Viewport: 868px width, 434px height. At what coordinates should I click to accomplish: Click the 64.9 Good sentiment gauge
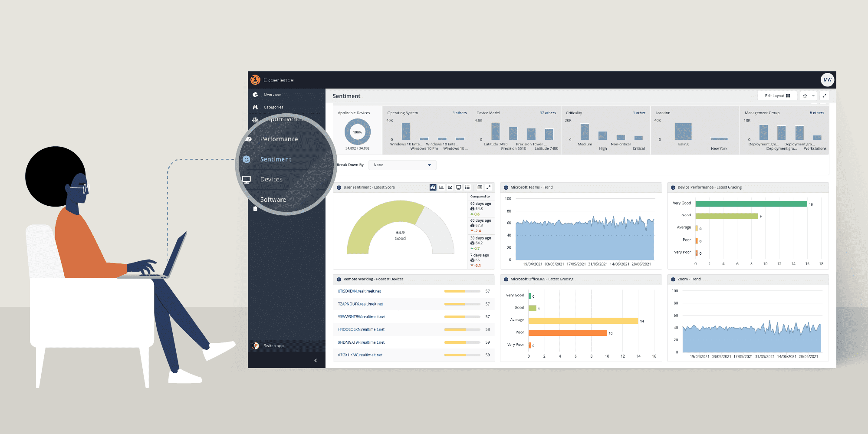(400, 227)
